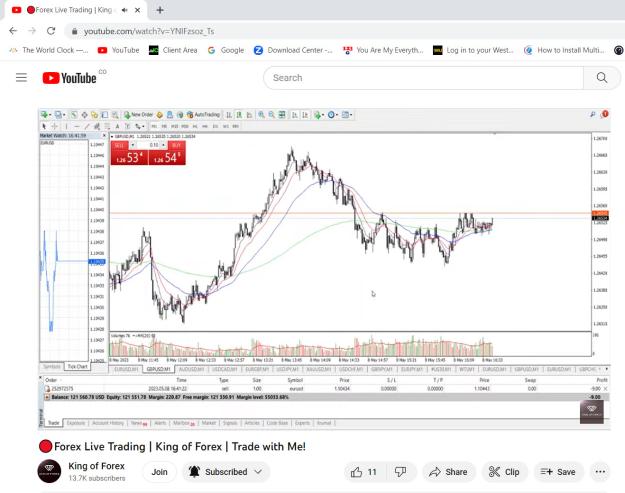625x493 pixels.
Task: Select the text label A tool
Action: click(x=117, y=126)
